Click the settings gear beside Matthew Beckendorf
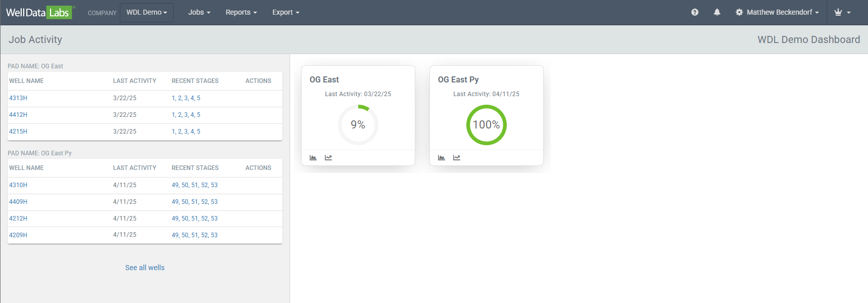The width and height of the screenshot is (868, 303). pyautogui.click(x=739, y=12)
